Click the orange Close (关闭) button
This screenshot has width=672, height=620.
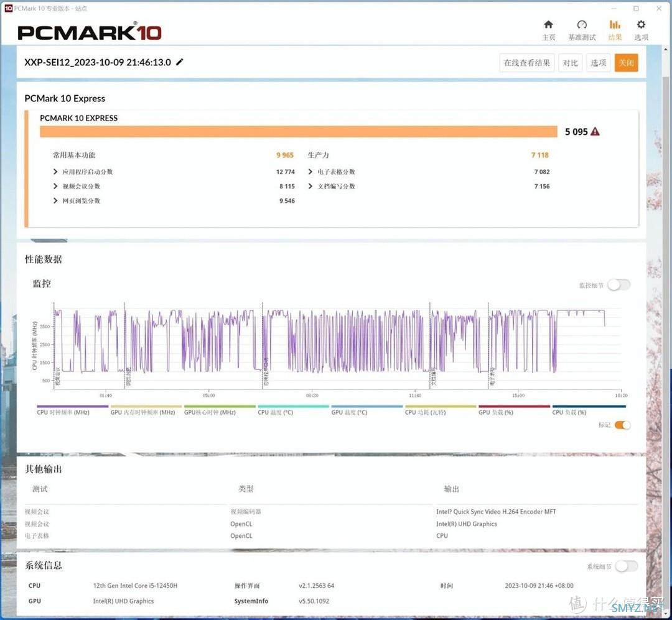(626, 63)
